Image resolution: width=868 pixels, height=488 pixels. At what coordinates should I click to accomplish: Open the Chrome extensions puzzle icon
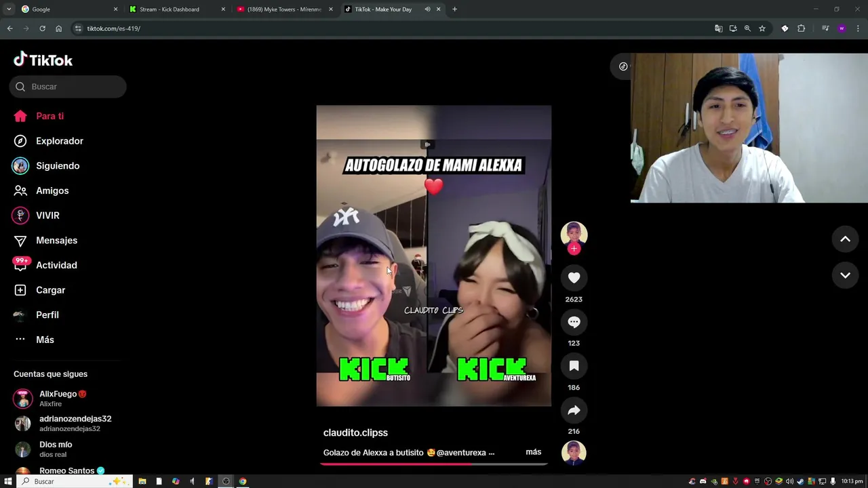click(801, 28)
